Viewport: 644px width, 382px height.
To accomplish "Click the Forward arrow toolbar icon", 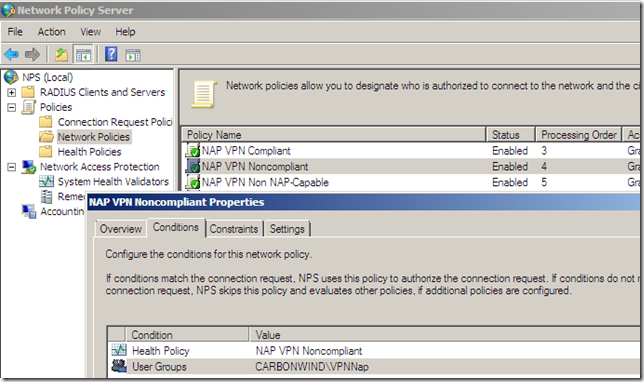I will pos(32,54).
